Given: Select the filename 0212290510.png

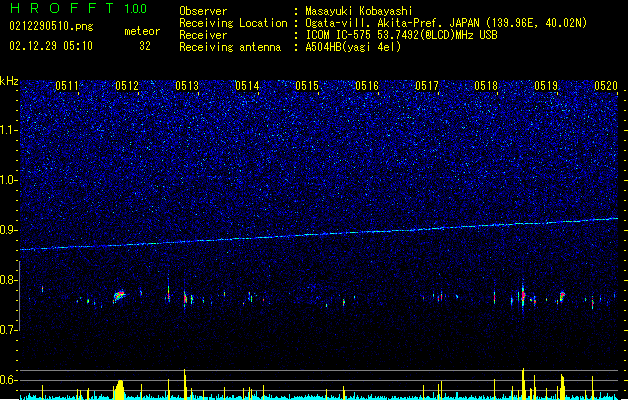Looking at the screenshot, I should (x=51, y=27).
